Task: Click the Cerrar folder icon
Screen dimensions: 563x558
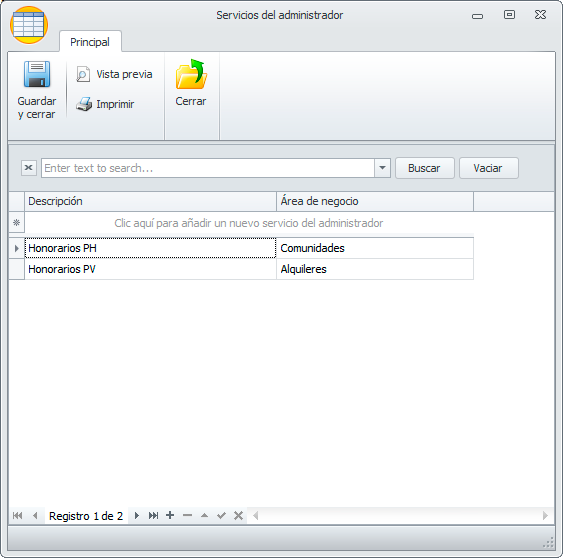Action: tap(191, 74)
